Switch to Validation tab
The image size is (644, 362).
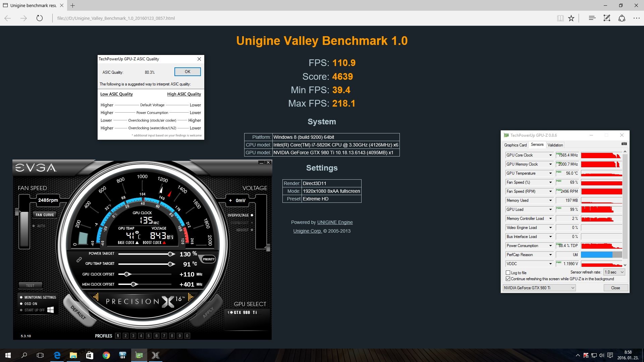point(555,145)
